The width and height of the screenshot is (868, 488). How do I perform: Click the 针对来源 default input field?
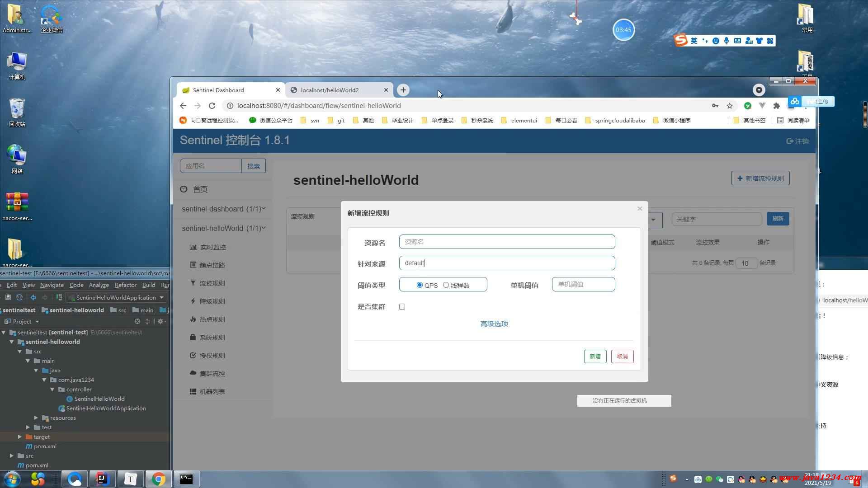click(x=507, y=263)
